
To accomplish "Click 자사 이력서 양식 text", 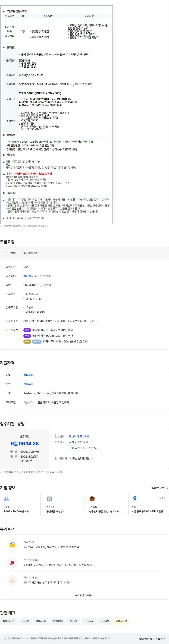I will click(79, 442).
